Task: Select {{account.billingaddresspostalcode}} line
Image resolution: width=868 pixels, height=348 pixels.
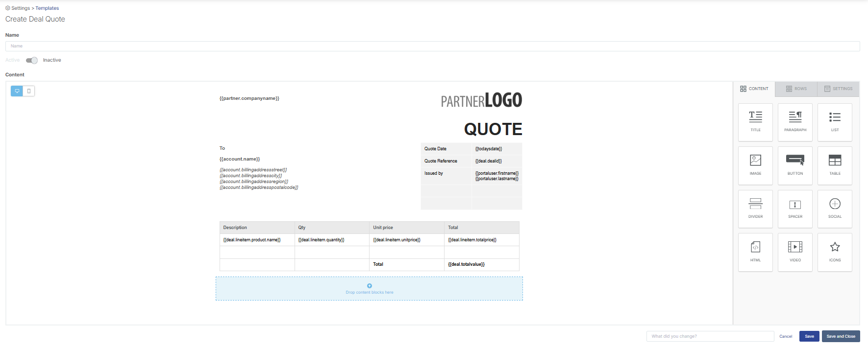Action: coord(259,187)
